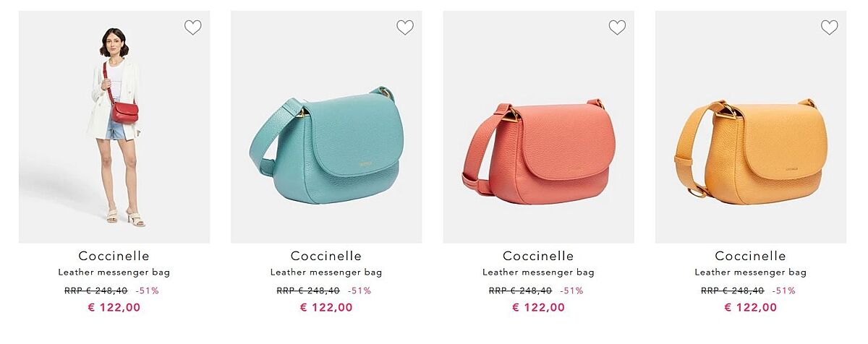Viewport: 868px width, 344px height.
Task: Open Leather messenger bag title under model photo
Action: pyautogui.click(x=114, y=272)
